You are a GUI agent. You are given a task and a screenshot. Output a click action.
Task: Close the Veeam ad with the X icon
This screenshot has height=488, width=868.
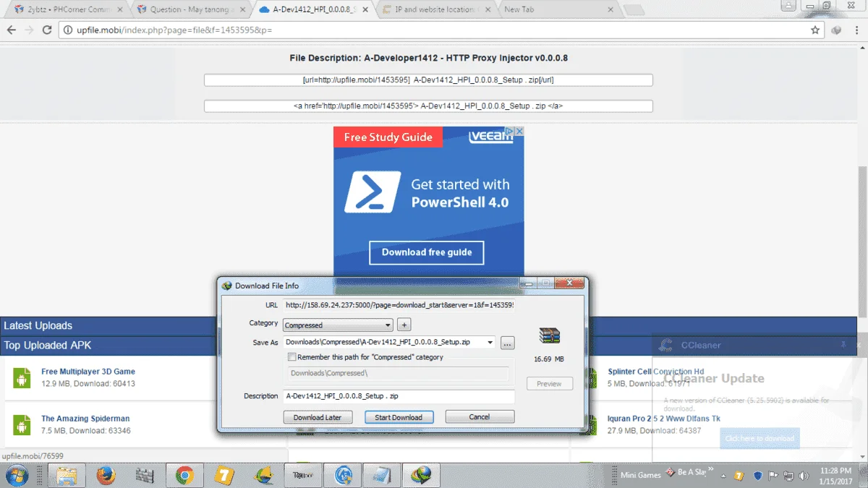point(519,132)
